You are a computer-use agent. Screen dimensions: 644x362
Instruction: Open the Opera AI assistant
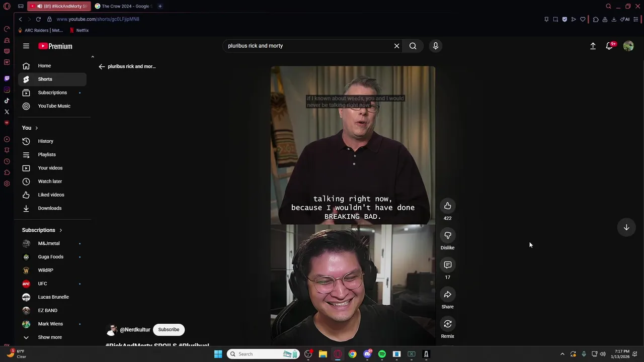(x=625, y=19)
